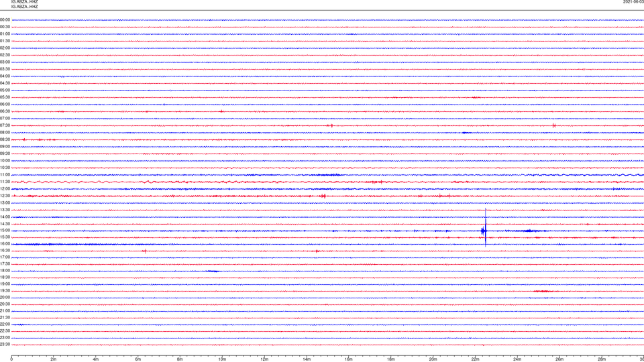This screenshot has height=362, width=644.
Task: Pick the 08:00 trace label
Action: pos(5,133)
